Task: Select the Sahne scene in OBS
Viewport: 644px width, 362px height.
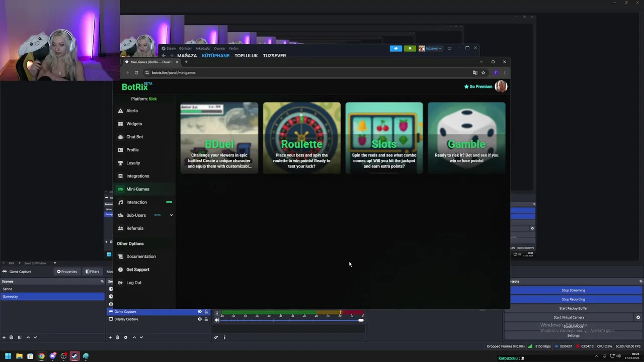Action: pos(52,289)
